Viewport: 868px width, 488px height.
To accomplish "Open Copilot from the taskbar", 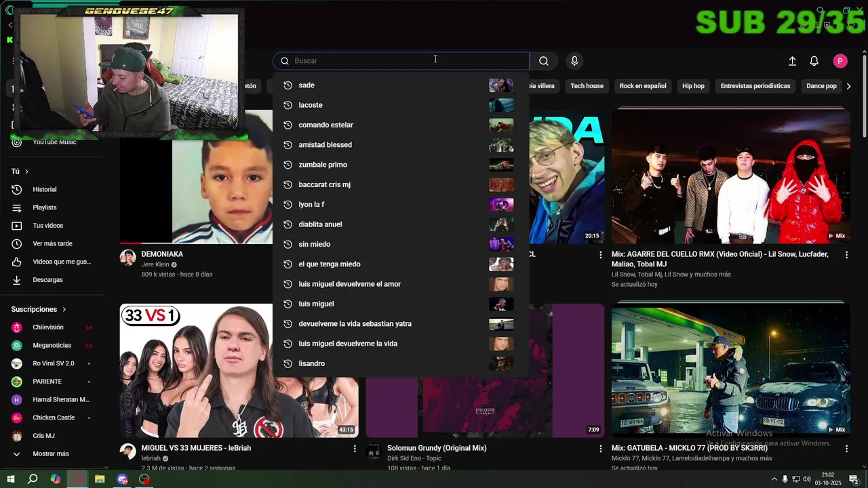I will click(56, 479).
